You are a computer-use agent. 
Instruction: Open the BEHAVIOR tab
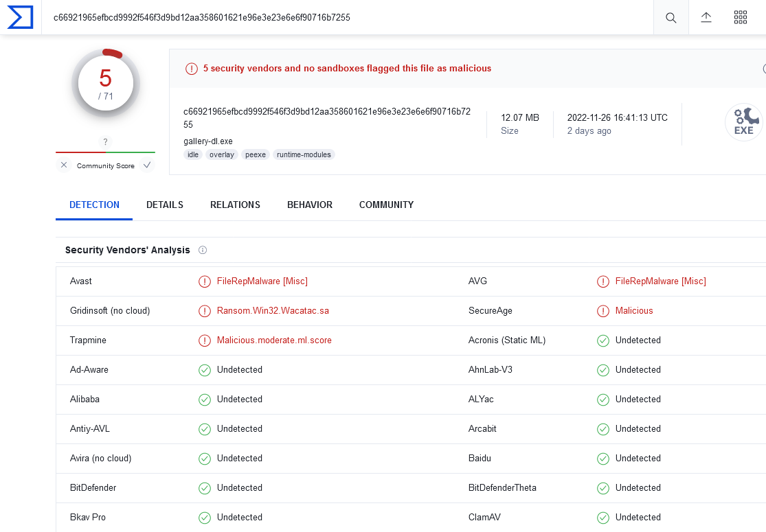[x=310, y=205]
